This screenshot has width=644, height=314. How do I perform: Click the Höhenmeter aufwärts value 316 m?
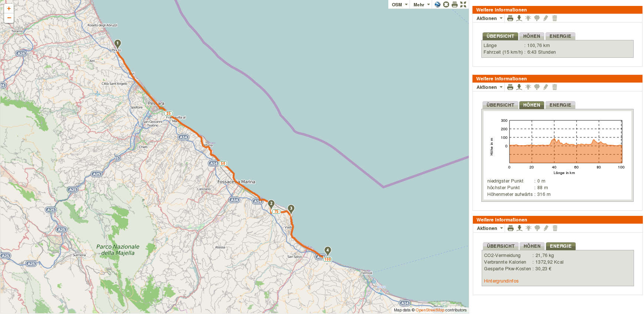[x=544, y=194]
